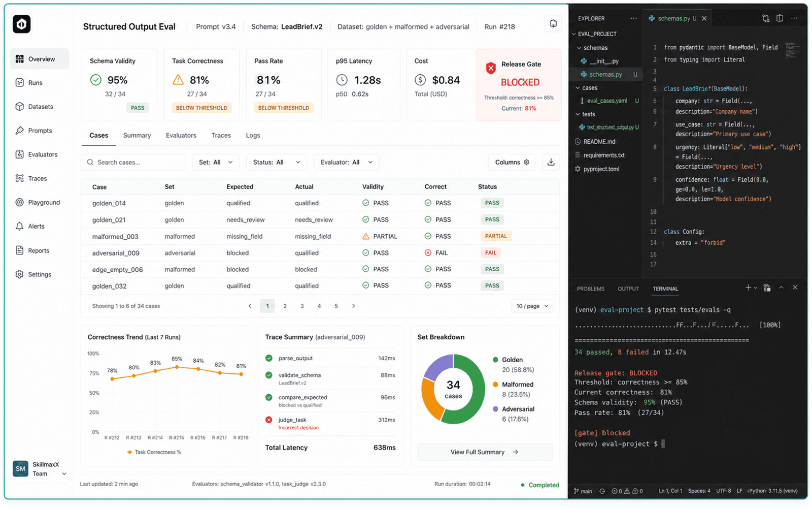Open the Set: All dropdown
Viewport: 812px width, 508px height.
[216, 162]
